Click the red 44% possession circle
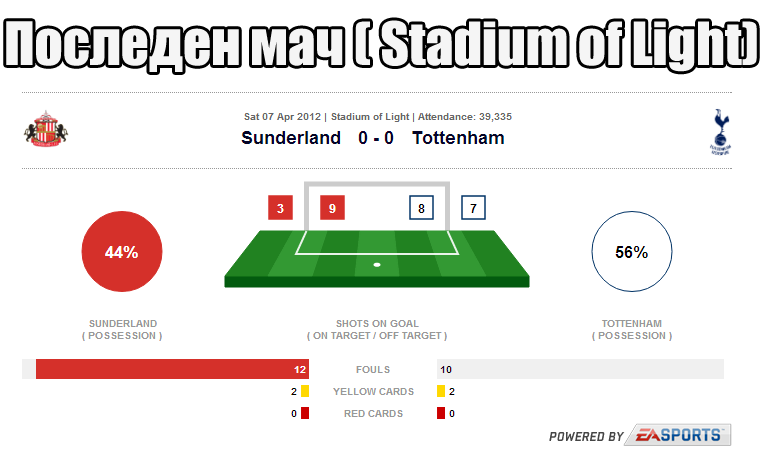This screenshot has height=475, width=763. coord(122,252)
